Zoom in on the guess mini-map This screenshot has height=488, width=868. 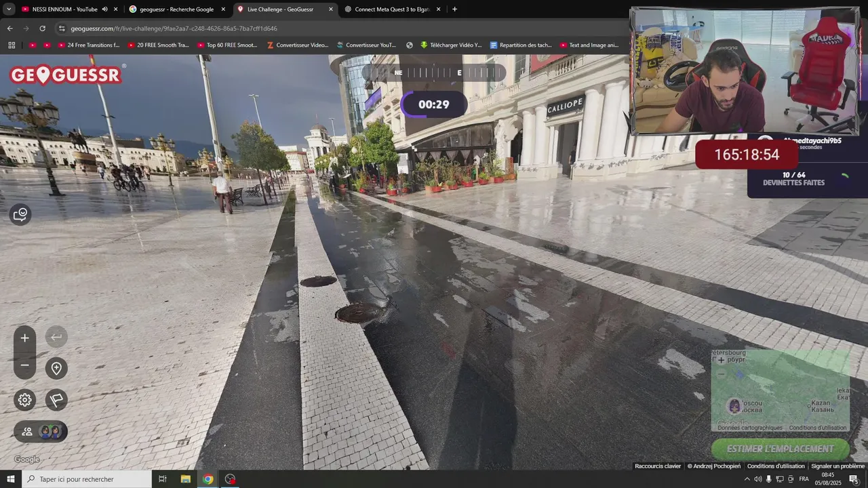721,360
